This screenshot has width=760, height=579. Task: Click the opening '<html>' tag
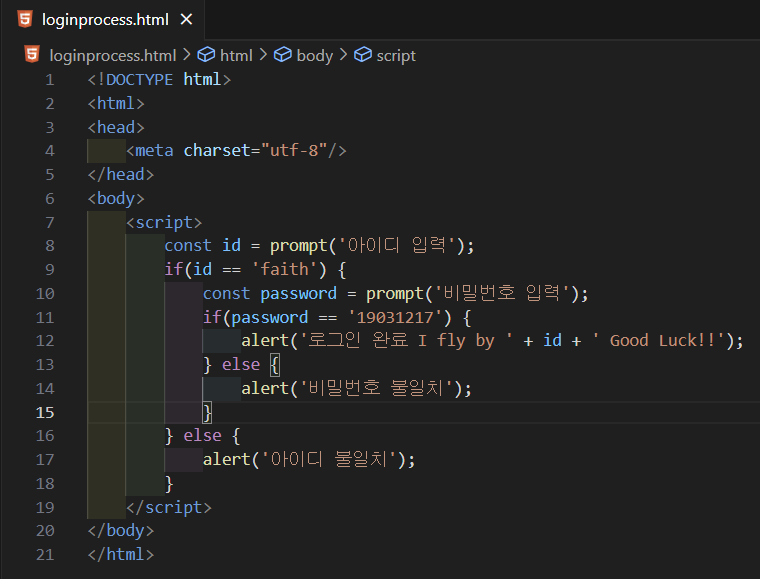click(116, 103)
